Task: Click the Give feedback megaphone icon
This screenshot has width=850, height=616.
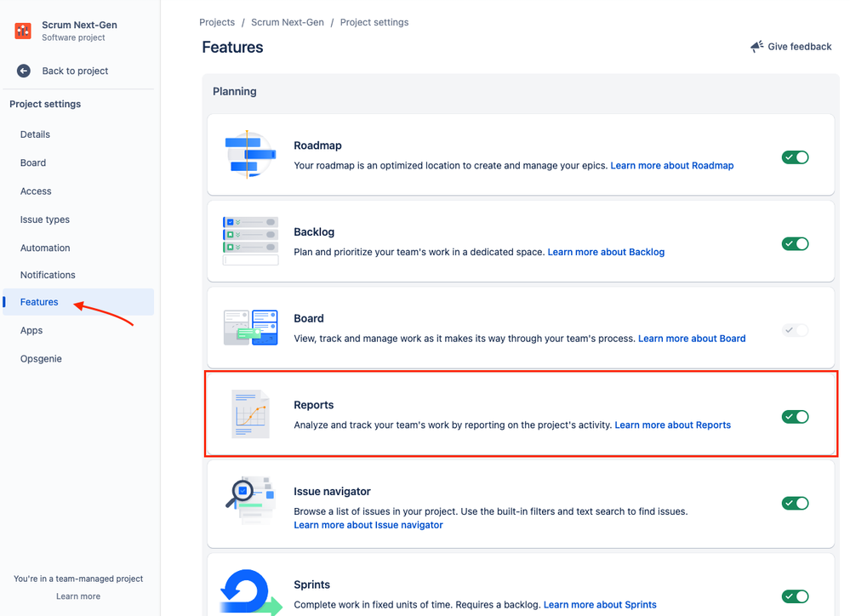Action: pos(756,47)
